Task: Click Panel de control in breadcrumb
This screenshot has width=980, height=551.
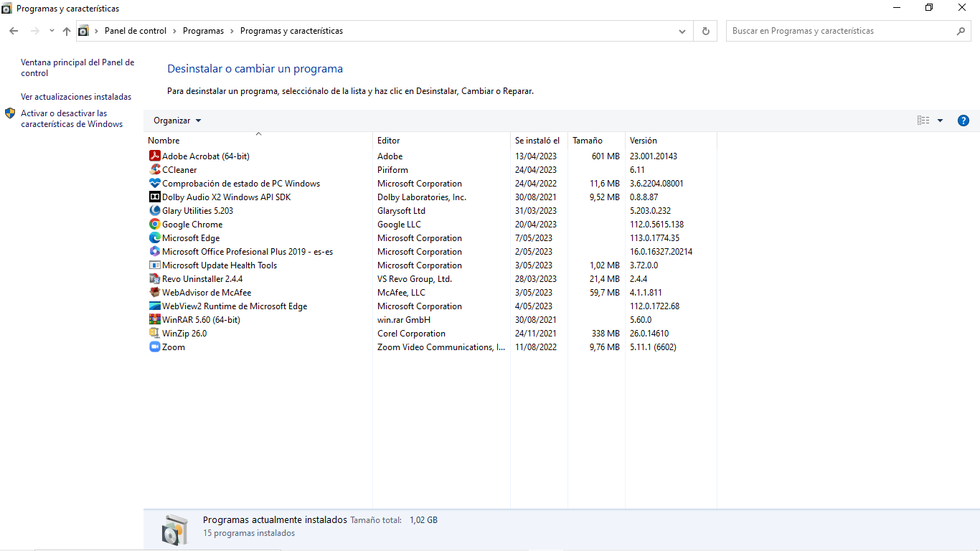Action: click(x=136, y=31)
